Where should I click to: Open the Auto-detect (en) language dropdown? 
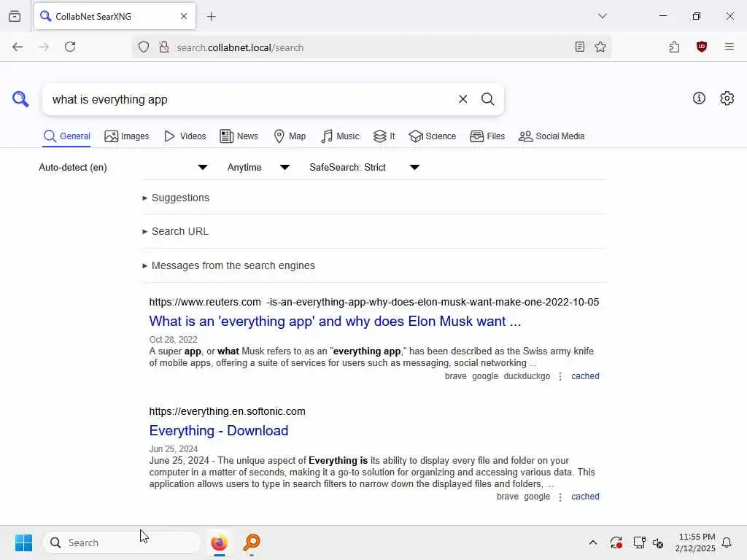(123, 167)
